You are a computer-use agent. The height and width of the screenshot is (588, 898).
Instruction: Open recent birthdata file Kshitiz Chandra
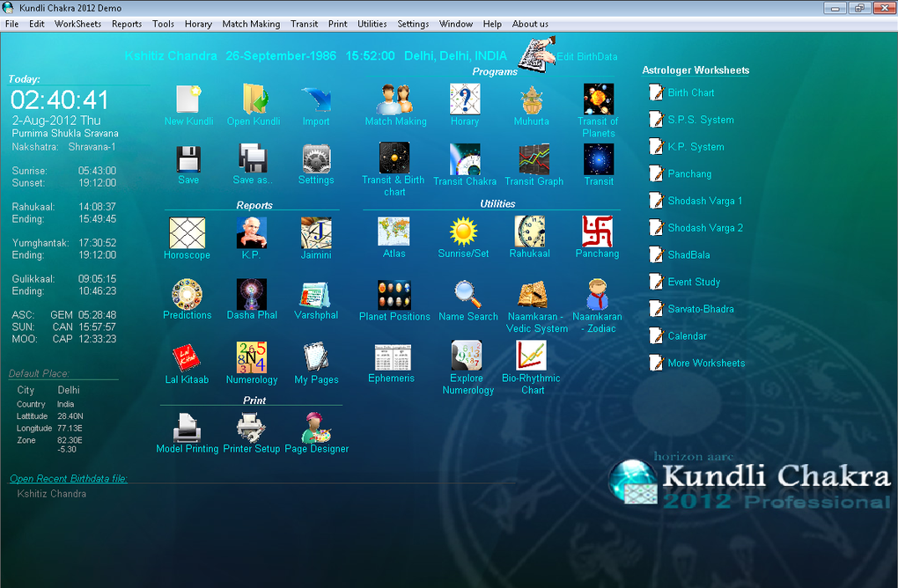pos(52,494)
